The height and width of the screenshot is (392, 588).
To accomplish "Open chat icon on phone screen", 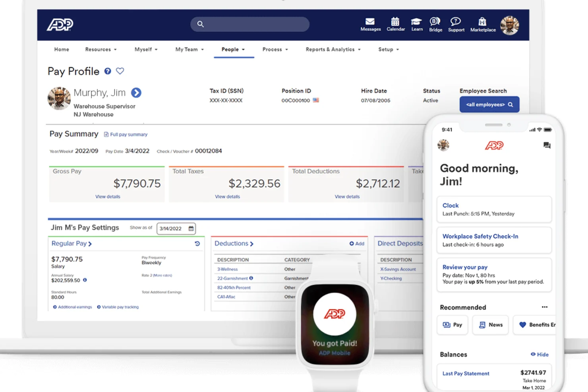I will pos(547,145).
